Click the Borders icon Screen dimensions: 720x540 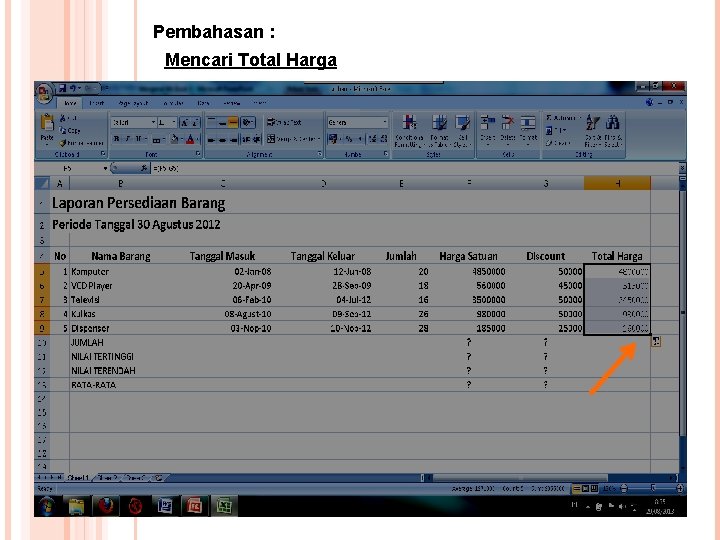point(157,139)
